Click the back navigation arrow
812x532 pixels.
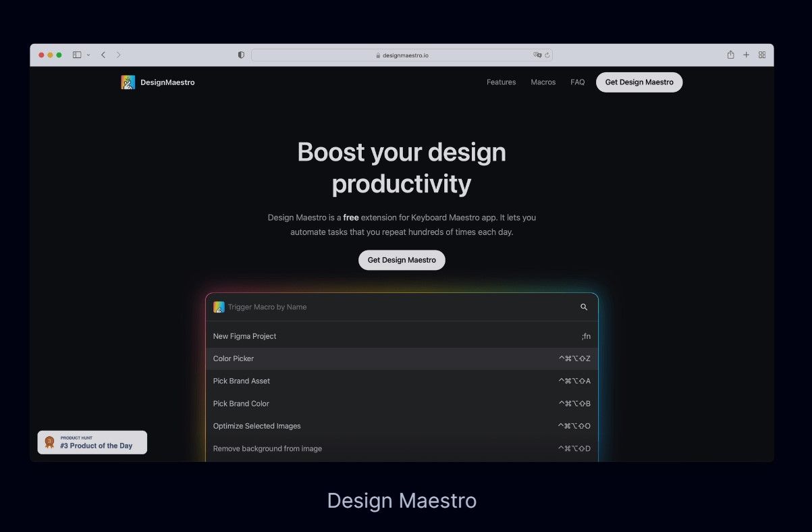[103, 55]
